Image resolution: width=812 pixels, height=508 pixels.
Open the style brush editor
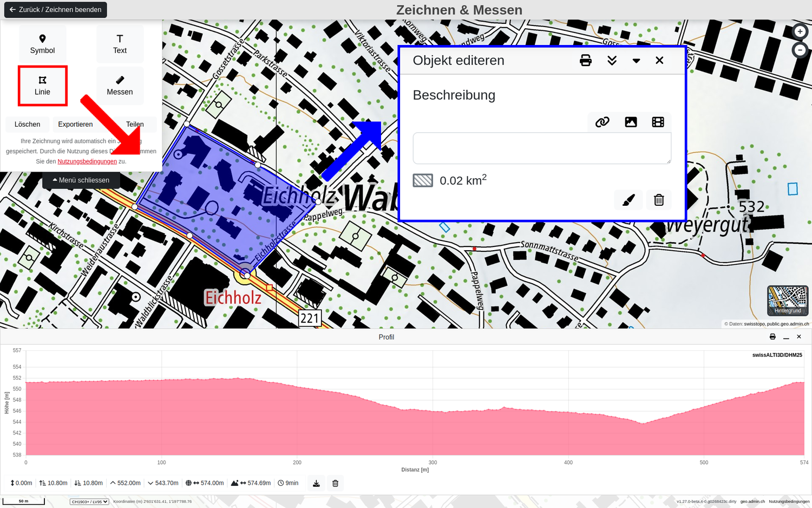coord(628,200)
